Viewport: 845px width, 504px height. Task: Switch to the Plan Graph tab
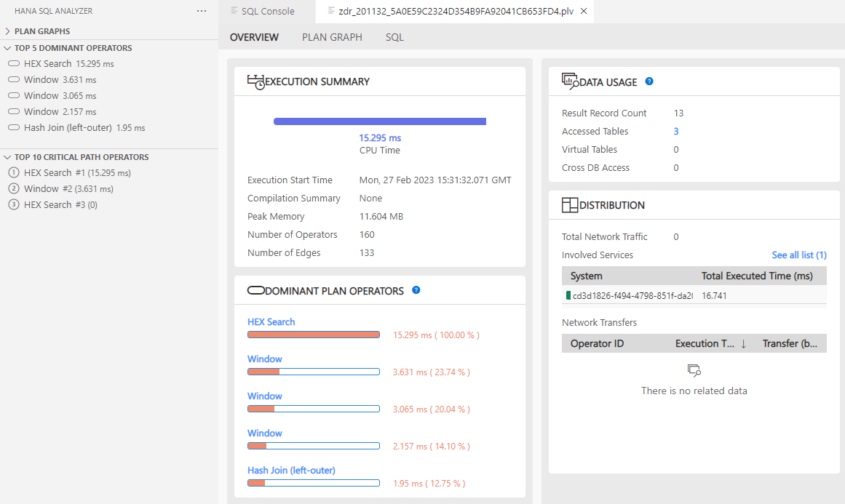[x=332, y=36]
